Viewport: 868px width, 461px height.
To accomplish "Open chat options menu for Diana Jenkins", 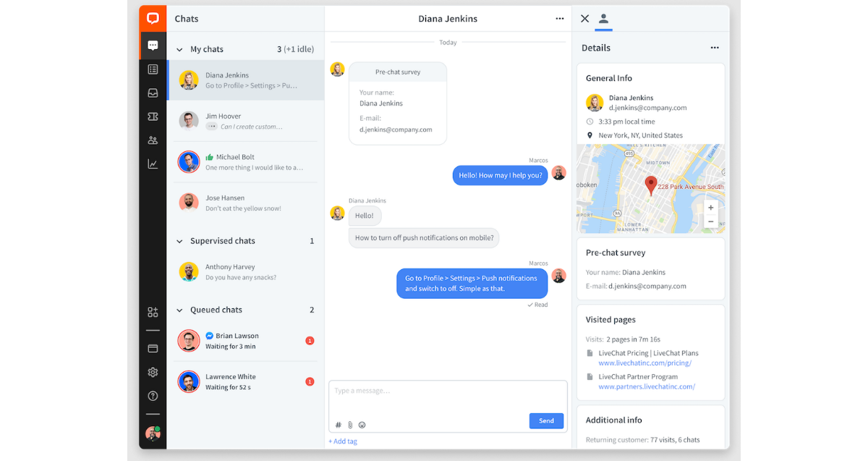I will [559, 19].
